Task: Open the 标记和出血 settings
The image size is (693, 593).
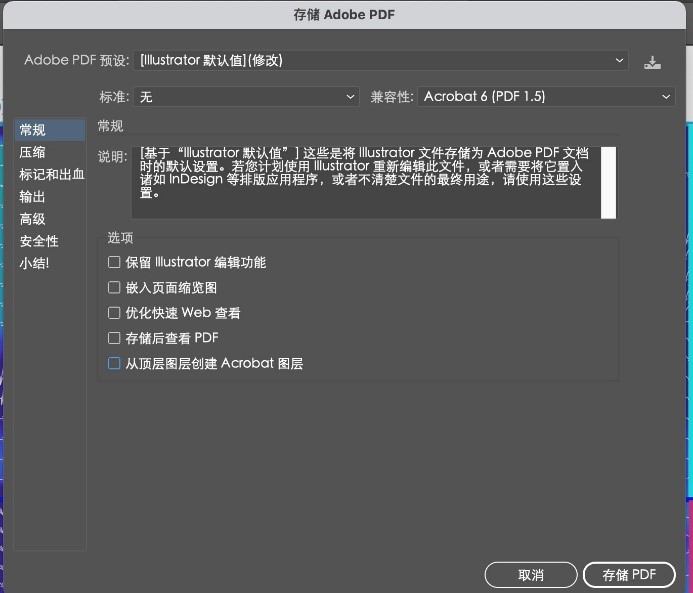Action: point(51,174)
